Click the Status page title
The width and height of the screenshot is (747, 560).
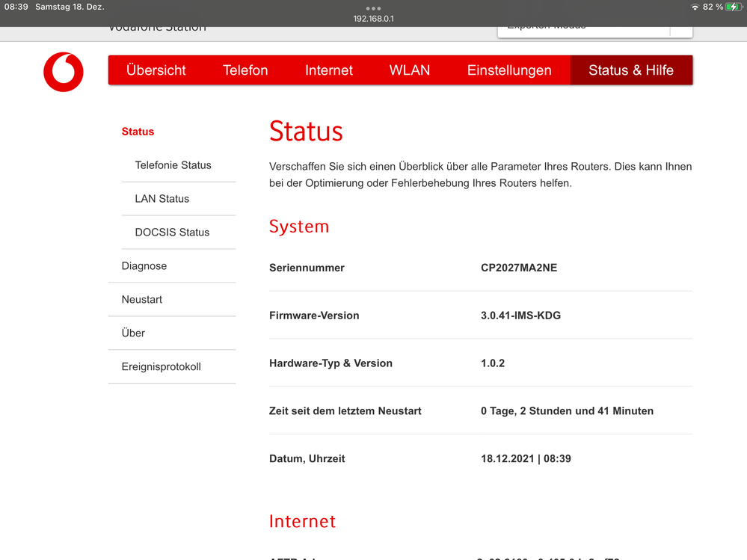(306, 132)
